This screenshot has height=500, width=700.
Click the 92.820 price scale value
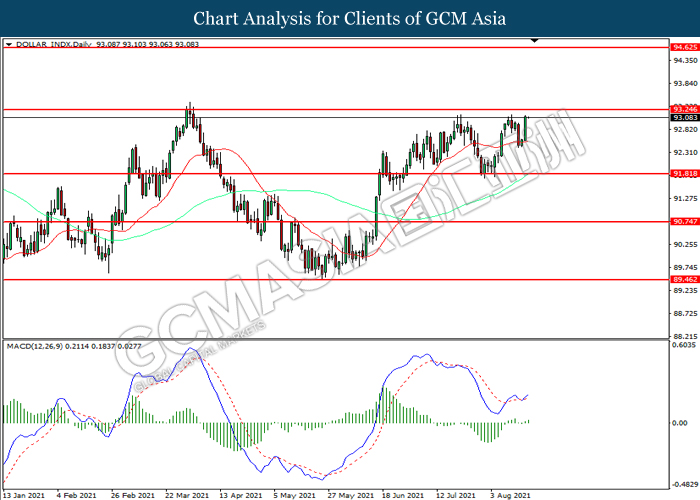[685, 129]
